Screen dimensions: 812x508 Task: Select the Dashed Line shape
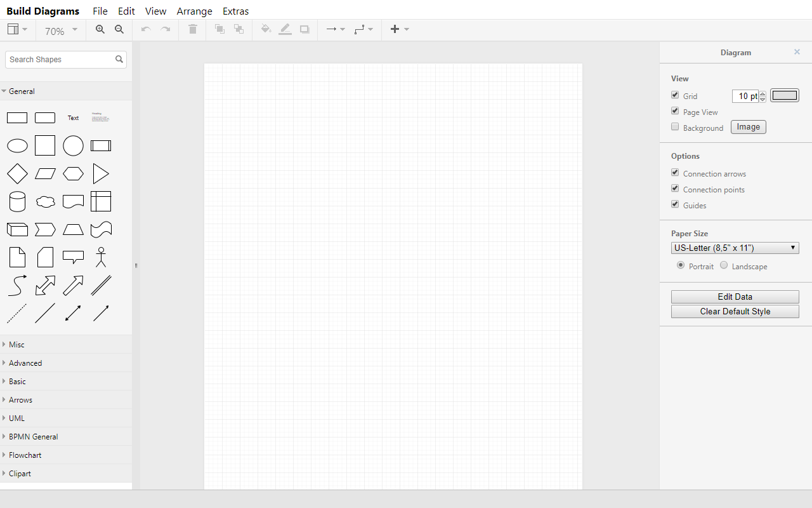(x=17, y=313)
